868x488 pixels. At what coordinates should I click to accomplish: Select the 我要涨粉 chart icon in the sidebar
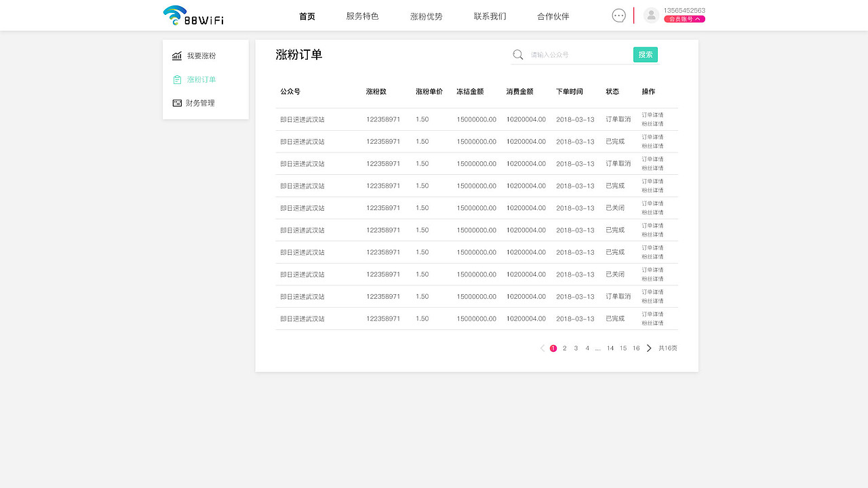pyautogui.click(x=176, y=56)
